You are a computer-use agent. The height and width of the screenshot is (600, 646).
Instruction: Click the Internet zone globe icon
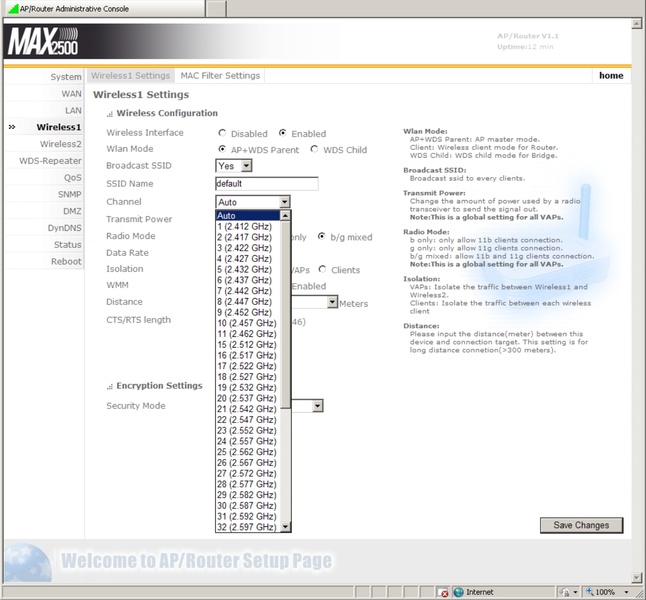tap(459, 592)
